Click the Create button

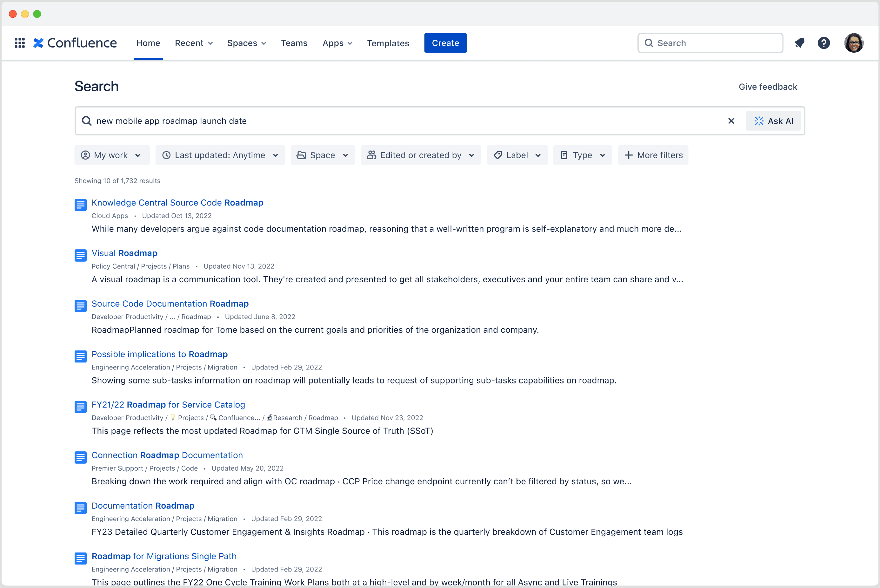445,42
